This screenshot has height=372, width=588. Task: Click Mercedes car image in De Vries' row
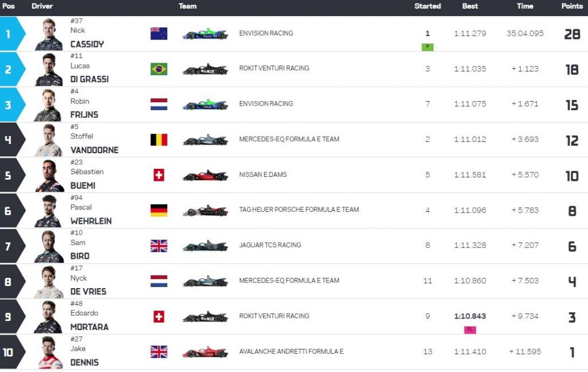(x=205, y=281)
